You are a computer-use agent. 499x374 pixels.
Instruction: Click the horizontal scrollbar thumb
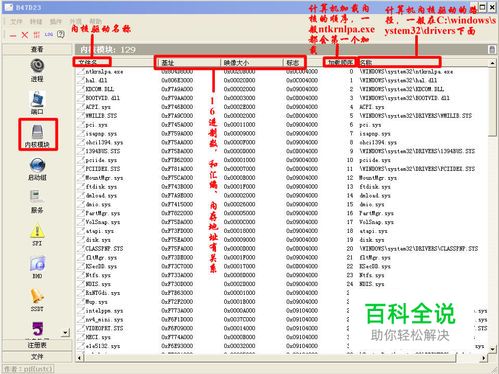point(270,358)
